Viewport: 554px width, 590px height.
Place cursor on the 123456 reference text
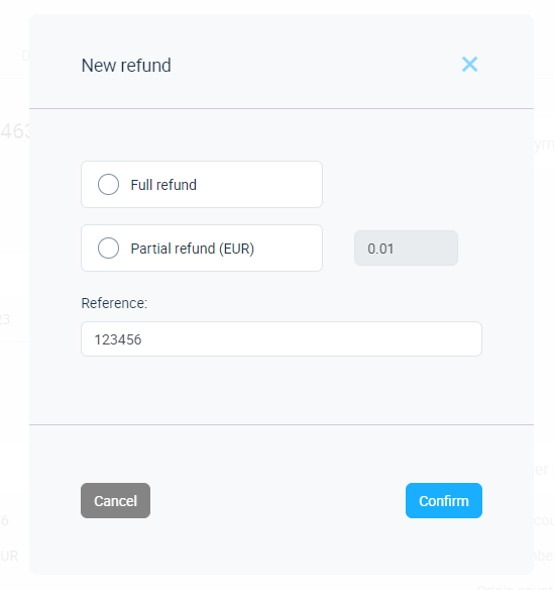click(x=118, y=339)
